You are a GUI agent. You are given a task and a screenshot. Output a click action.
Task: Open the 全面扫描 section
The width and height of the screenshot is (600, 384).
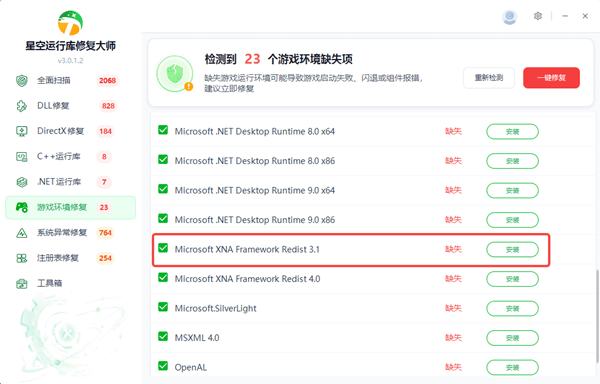(70, 81)
